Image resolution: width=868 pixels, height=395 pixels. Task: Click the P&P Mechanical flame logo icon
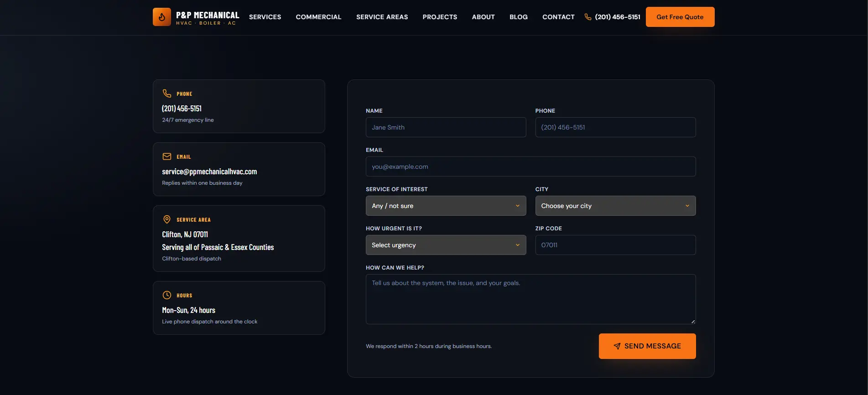pos(162,17)
